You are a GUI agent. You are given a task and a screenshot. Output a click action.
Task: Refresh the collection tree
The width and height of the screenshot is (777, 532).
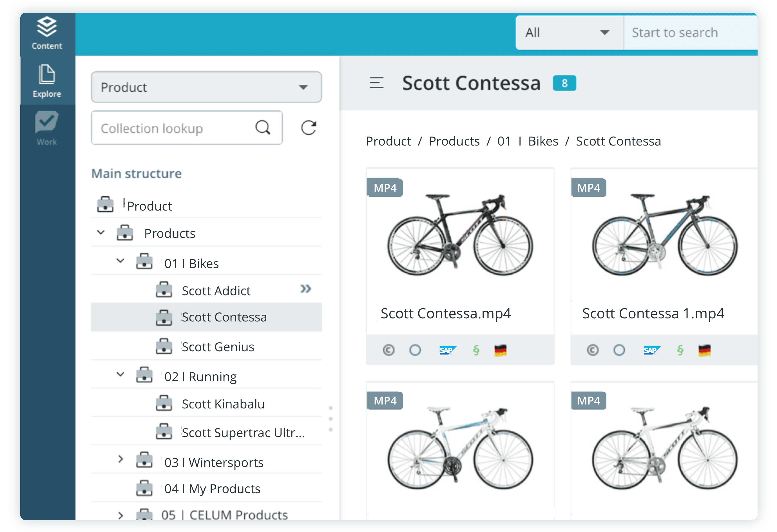(308, 128)
